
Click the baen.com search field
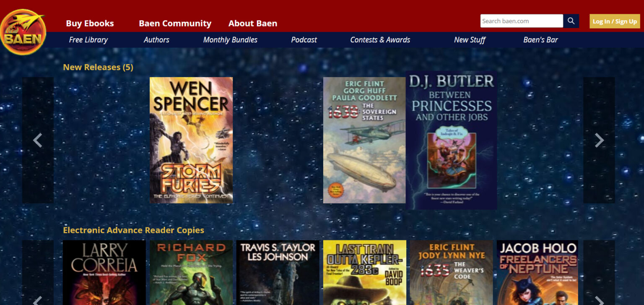tap(521, 21)
